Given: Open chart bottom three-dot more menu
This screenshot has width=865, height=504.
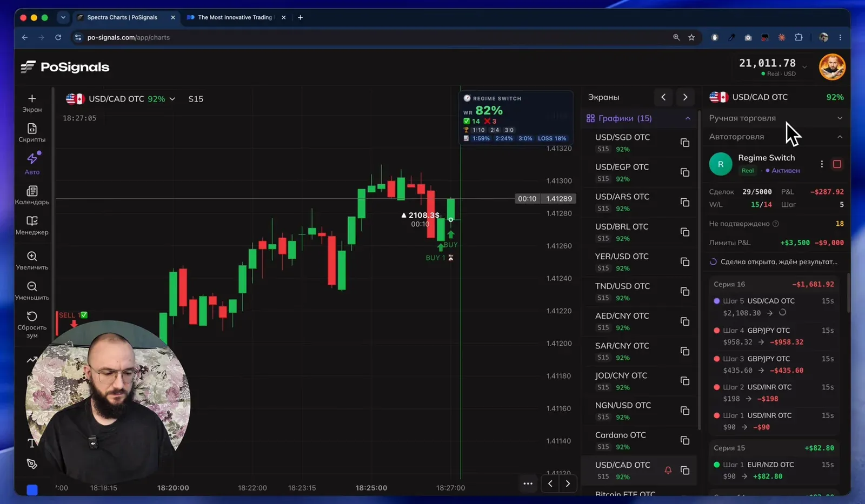Looking at the screenshot, I should pyautogui.click(x=528, y=483).
